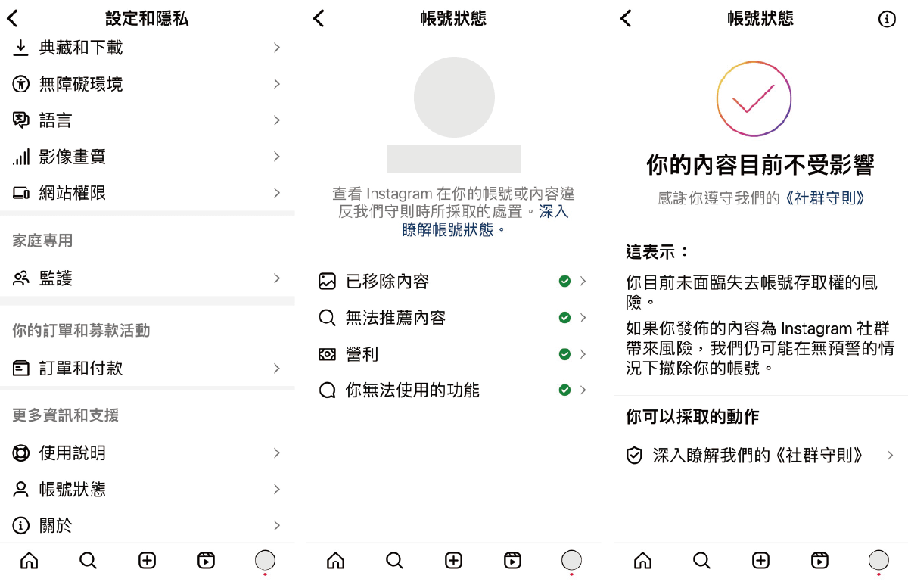Tap the 語言 language icon
Screen dimensions: 908x588
[x=20, y=120]
